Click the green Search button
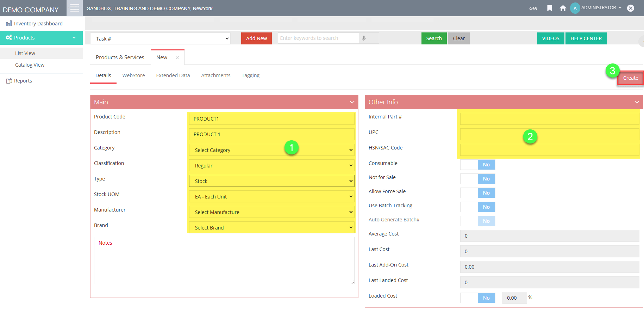The height and width of the screenshot is (312, 644). click(x=434, y=38)
